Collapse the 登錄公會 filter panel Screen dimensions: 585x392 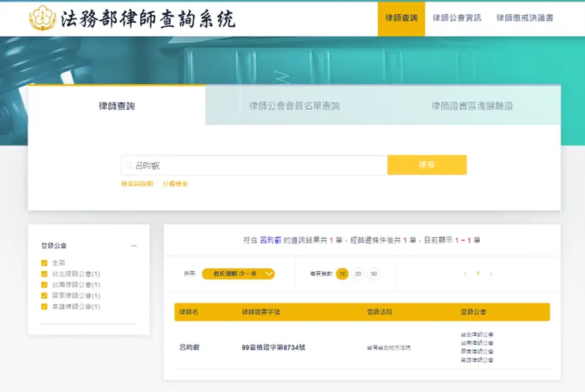tap(134, 246)
